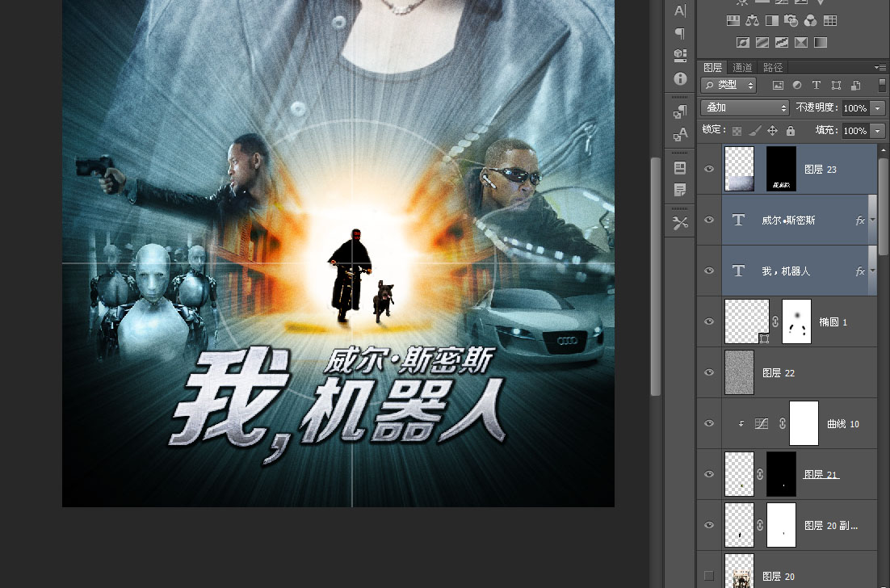Click the 不透明度 opacity value field

coord(856,108)
